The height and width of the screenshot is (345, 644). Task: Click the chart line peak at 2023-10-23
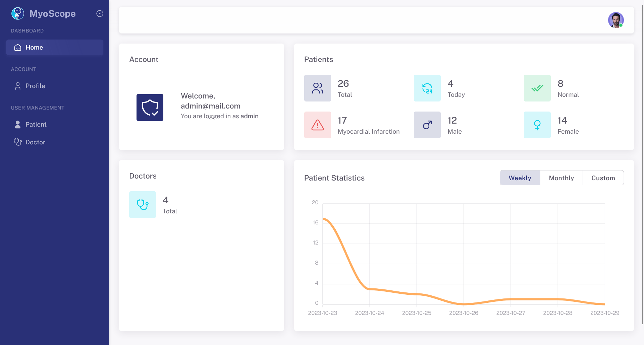pyautogui.click(x=323, y=219)
